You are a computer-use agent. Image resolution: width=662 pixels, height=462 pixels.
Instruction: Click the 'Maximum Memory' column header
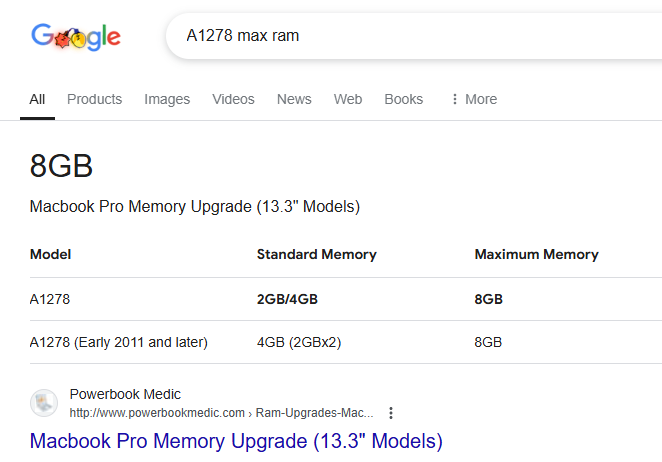536,254
